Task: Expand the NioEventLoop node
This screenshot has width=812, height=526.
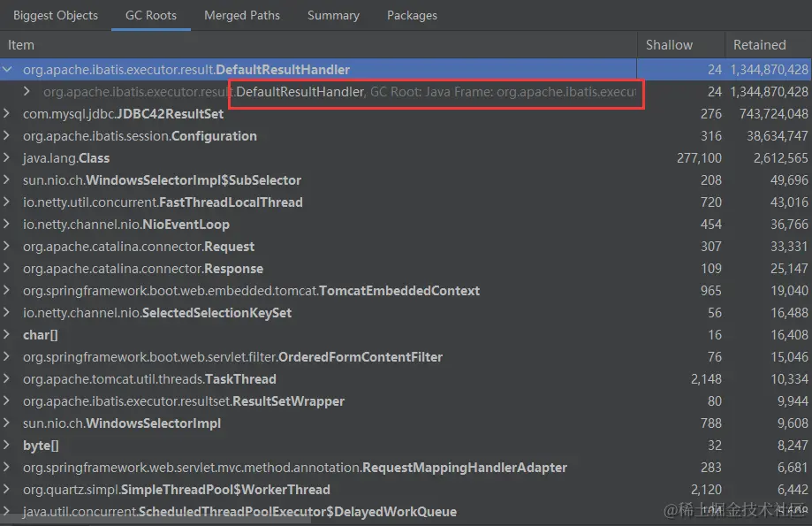Action: pos(8,224)
